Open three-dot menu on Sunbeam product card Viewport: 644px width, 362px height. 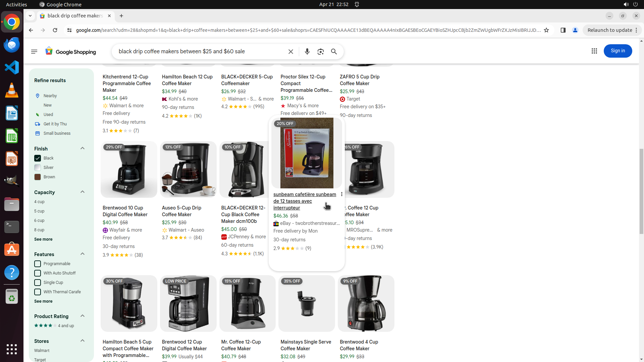tap(341, 194)
